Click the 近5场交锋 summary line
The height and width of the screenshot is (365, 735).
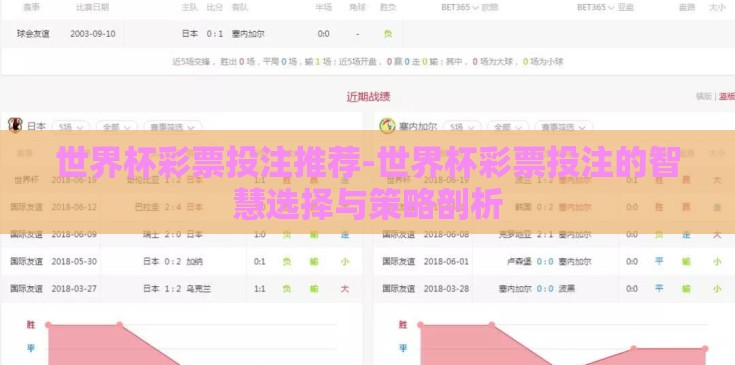[368, 61]
